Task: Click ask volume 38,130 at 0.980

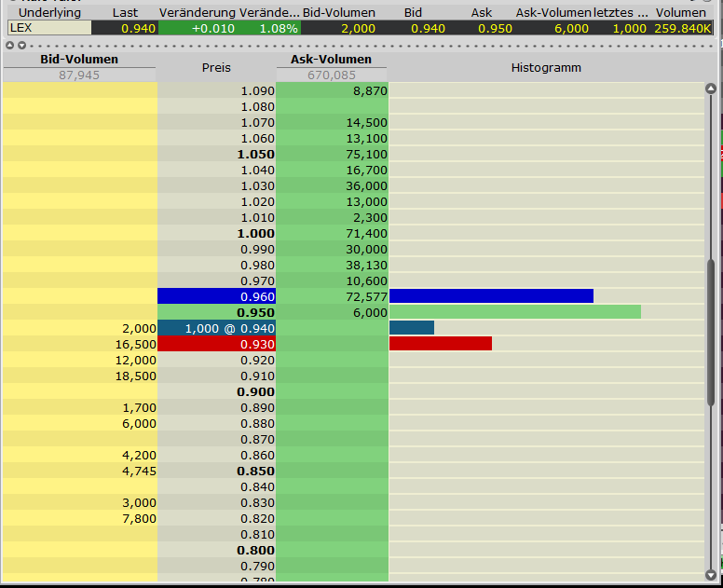Action: pyautogui.click(x=367, y=266)
